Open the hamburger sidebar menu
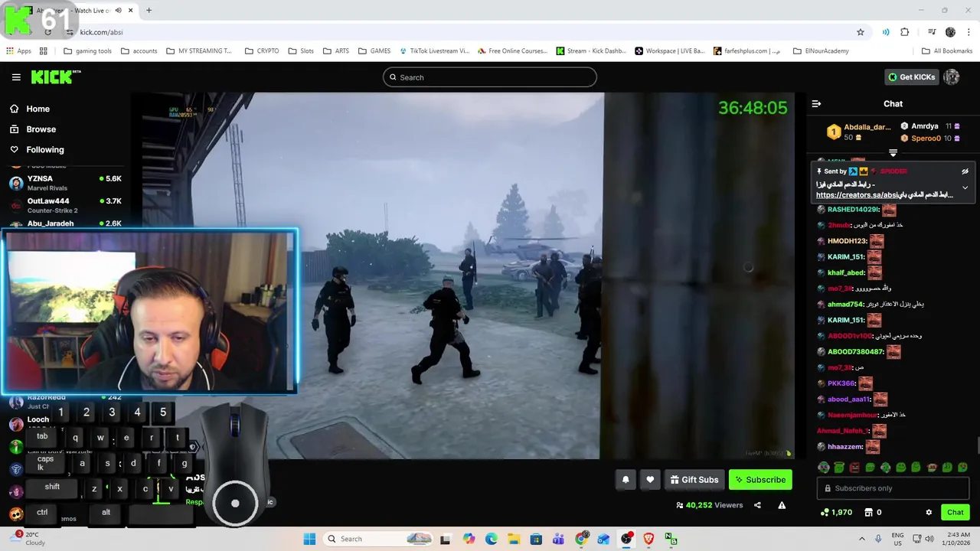The width and height of the screenshot is (980, 551). (16, 77)
